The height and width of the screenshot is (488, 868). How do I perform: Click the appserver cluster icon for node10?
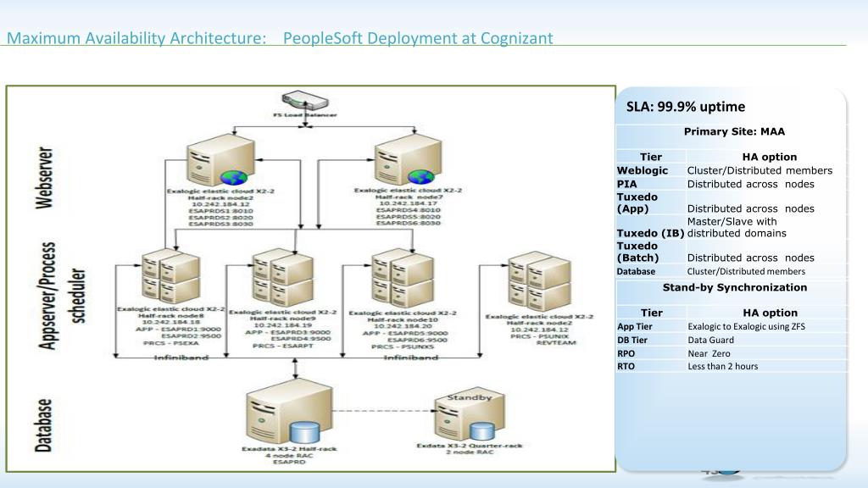403,278
